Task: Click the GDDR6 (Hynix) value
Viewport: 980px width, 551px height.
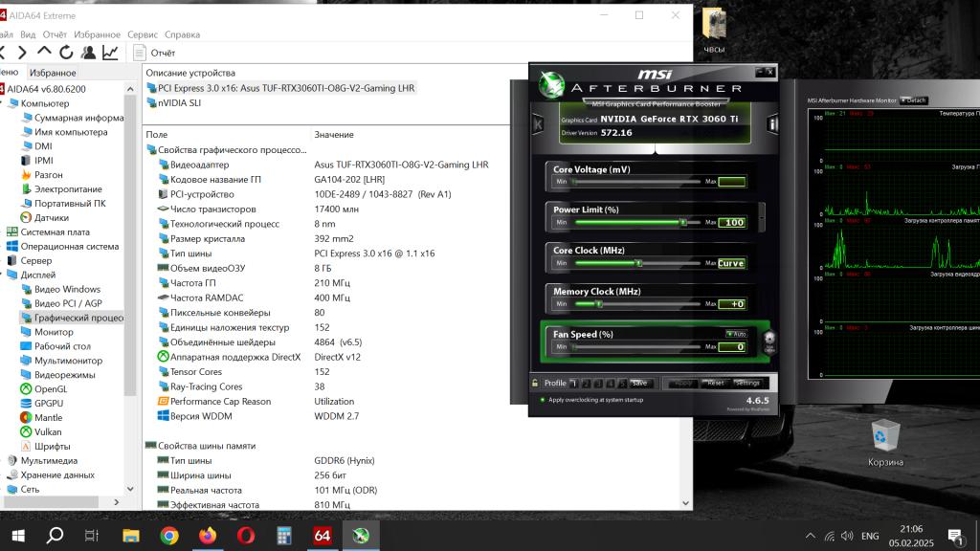Action: pyautogui.click(x=345, y=460)
